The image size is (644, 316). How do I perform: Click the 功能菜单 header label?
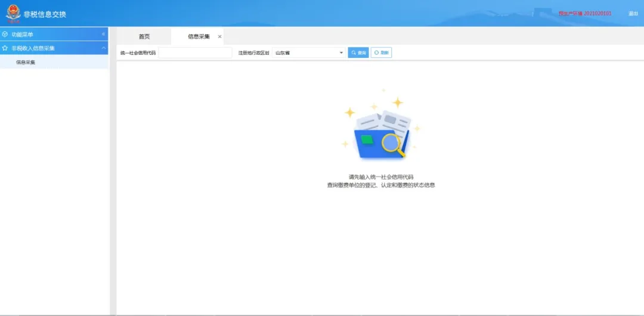(23, 35)
